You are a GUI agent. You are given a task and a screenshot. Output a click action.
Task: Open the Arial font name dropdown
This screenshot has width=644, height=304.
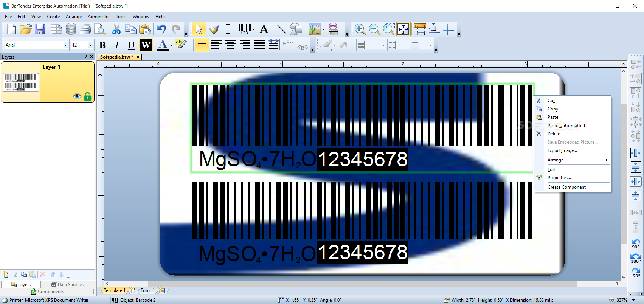65,45
